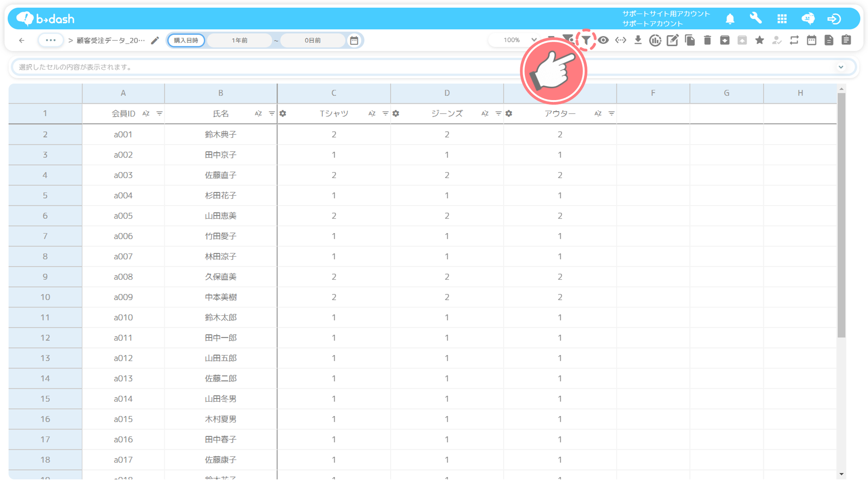868x488 pixels.
Task: Open filter menu for Tシャツ column
Action: [x=385, y=114]
